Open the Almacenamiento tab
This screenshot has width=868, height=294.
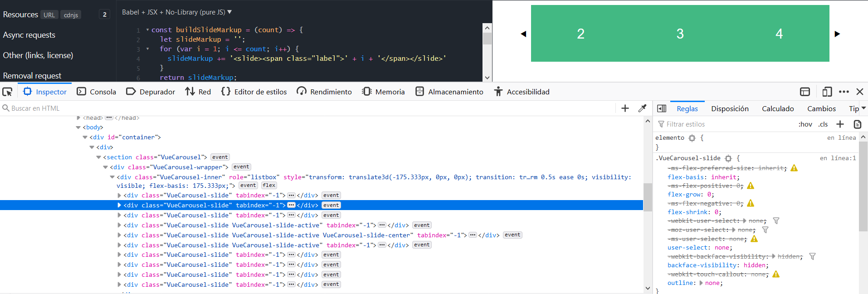tap(449, 92)
